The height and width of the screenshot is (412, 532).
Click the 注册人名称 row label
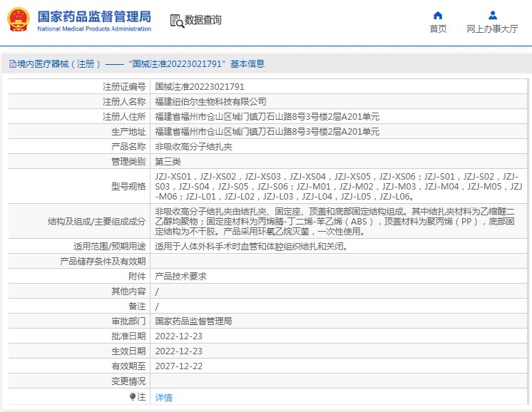tap(124, 102)
